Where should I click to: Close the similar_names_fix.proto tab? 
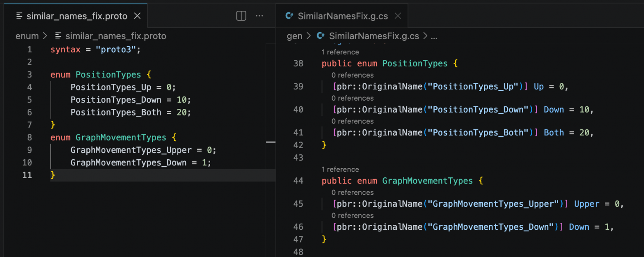tap(137, 16)
